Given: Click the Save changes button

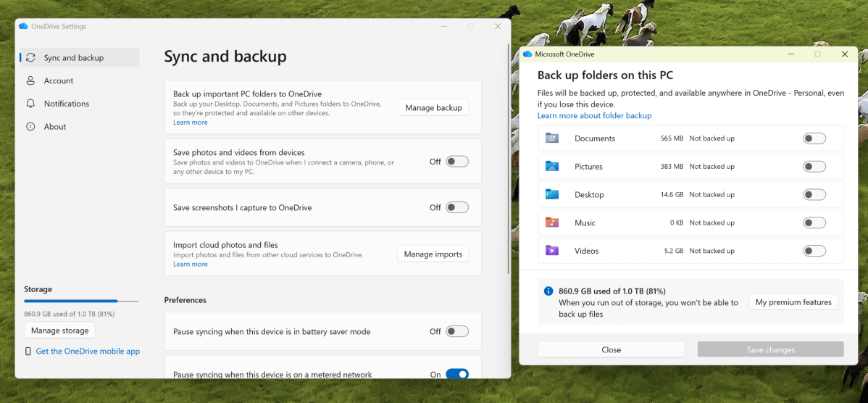Looking at the screenshot, I should coord(771,350).
